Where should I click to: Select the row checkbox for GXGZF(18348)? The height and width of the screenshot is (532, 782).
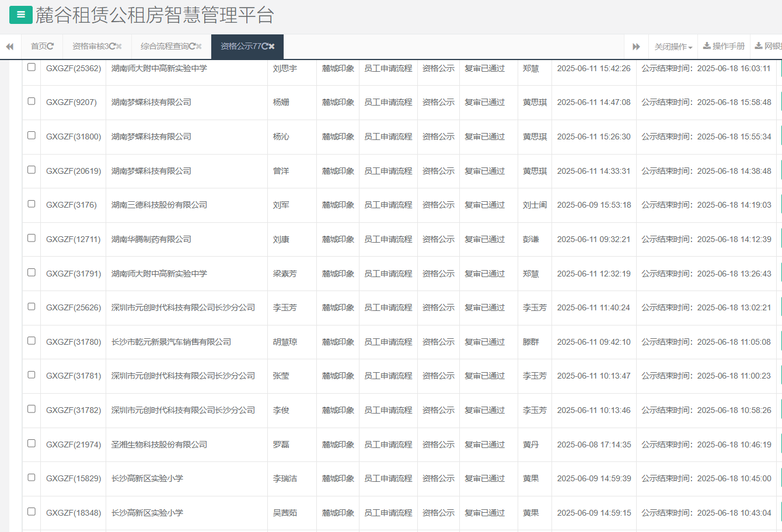coord(32,512)
